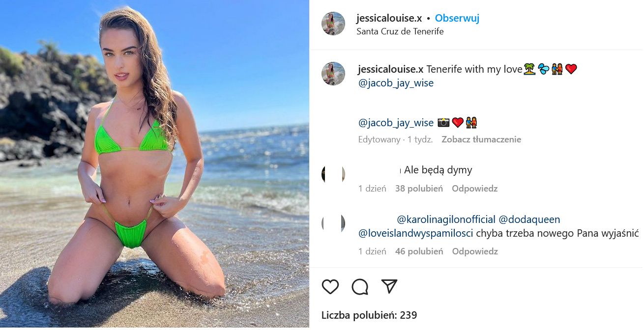Open @jacob_jay_wise mention beside camera emoji
Screen dimensions: 644x330
396,123
